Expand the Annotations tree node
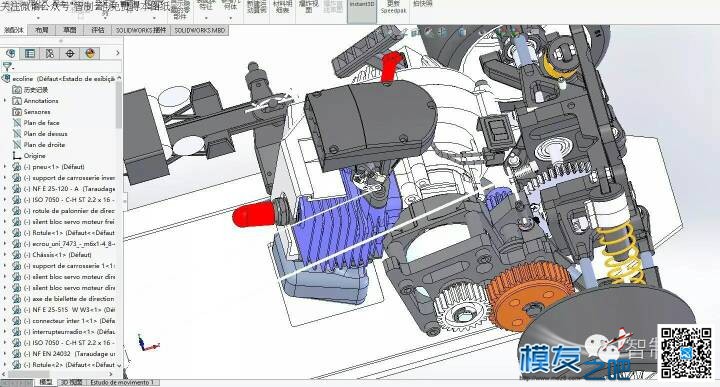Viewport: 720px width, 387px height. (5, 101)
